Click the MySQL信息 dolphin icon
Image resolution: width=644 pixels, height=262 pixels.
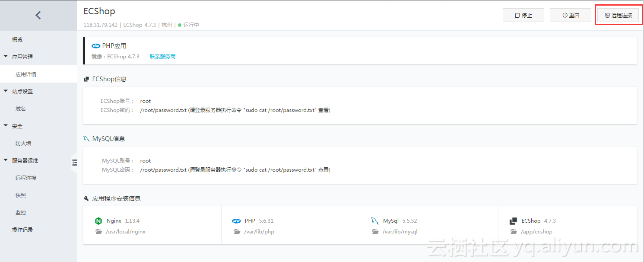(86, 139)
